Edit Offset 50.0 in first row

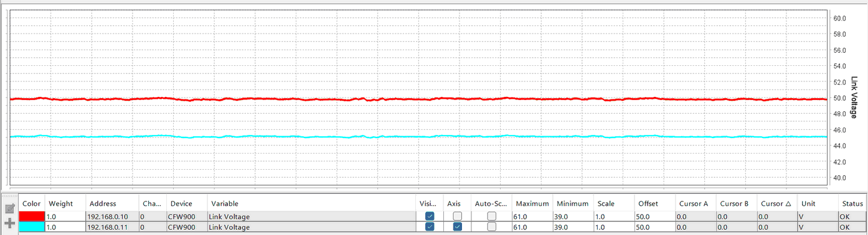(655, 216)
